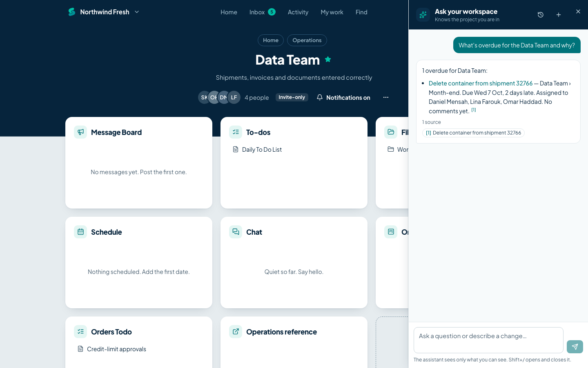
Task: Open Credit-limit approvals list
Action: pos(116,349)
